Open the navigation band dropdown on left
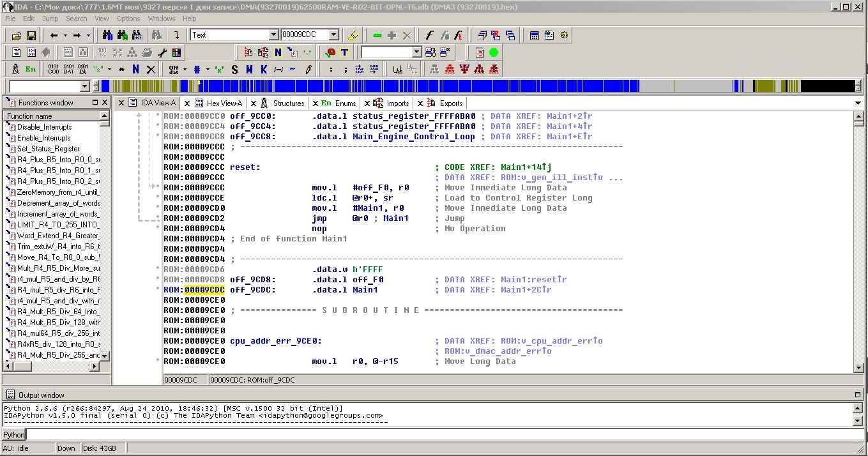Image resolution: width=868 pixels, height=456 pixels. (84, 86)
